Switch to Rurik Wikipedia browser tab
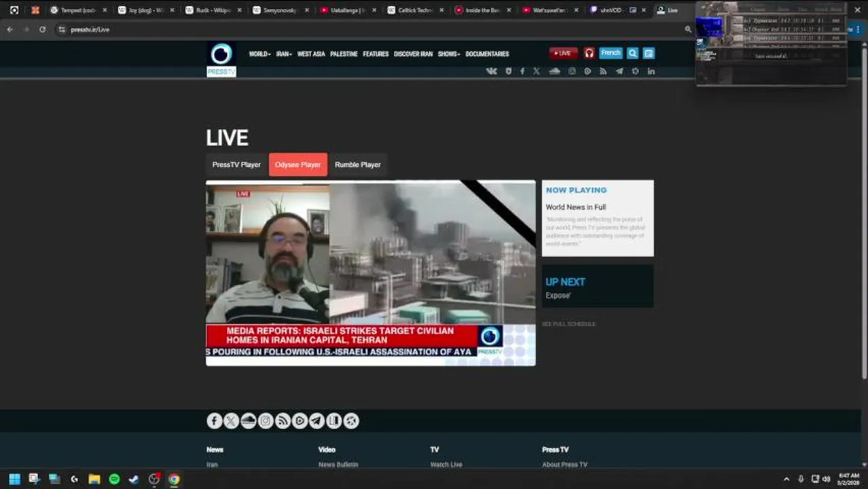The height and width of the screenshot is (489, 868). tap(213, 10)
